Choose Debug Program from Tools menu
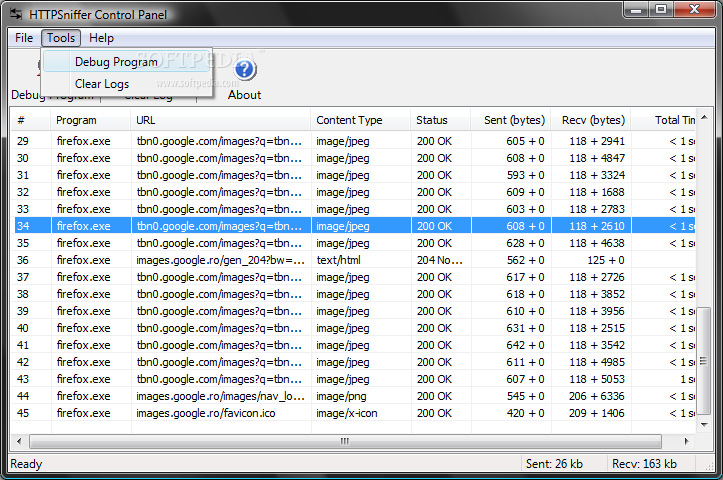 (x=127, y=62)
